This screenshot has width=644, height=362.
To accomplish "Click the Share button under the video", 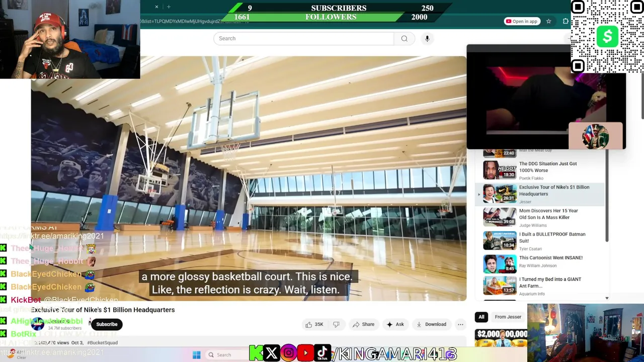I will 363,324.
